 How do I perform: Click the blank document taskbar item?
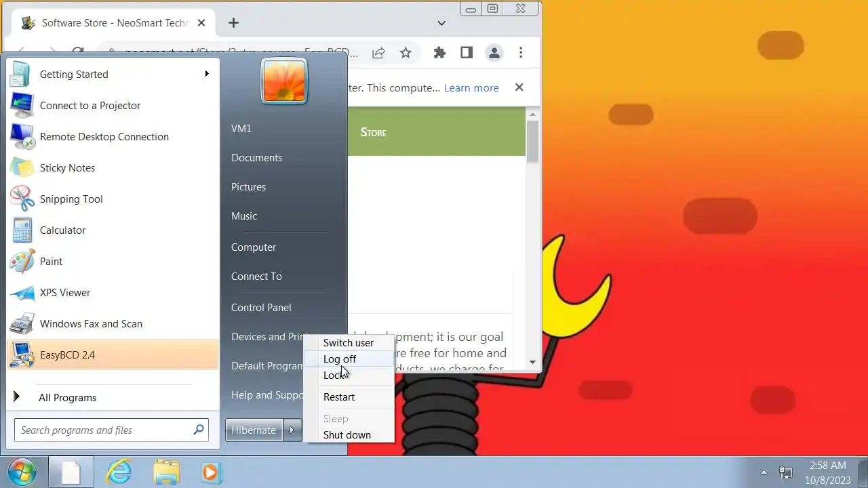72,472
